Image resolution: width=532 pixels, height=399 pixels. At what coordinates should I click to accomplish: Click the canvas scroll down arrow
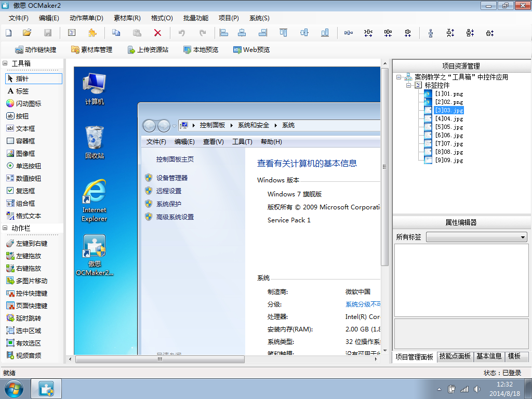[x=385, y=351]
